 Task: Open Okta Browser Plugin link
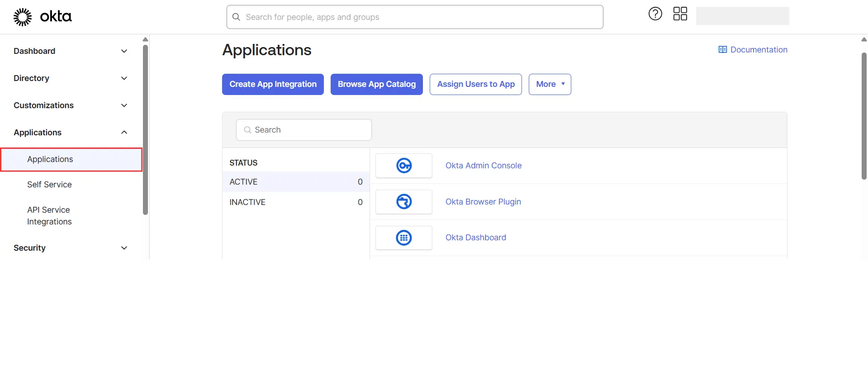coord(483,202)
